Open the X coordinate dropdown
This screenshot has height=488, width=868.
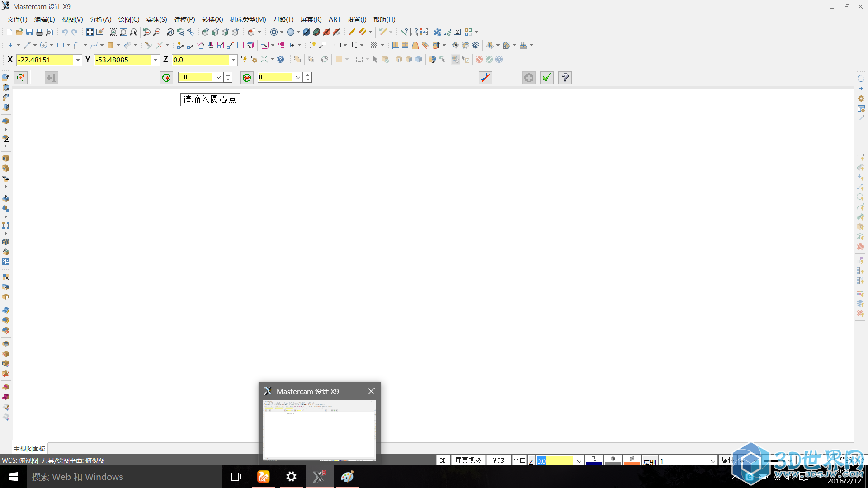(x=78, y=60)
